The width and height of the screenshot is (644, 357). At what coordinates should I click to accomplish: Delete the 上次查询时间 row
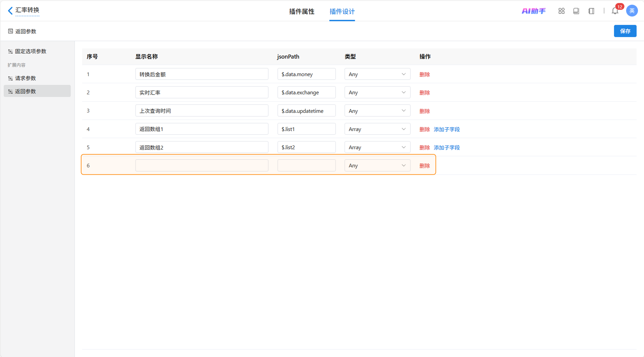coord(424,111)
